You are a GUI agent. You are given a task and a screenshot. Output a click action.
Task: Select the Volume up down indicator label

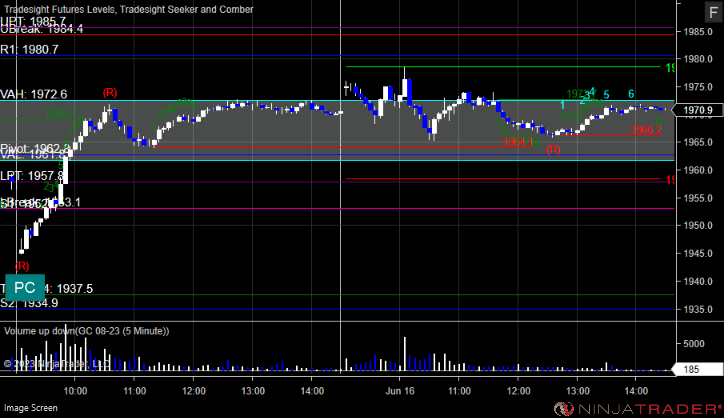coord(86,331)
